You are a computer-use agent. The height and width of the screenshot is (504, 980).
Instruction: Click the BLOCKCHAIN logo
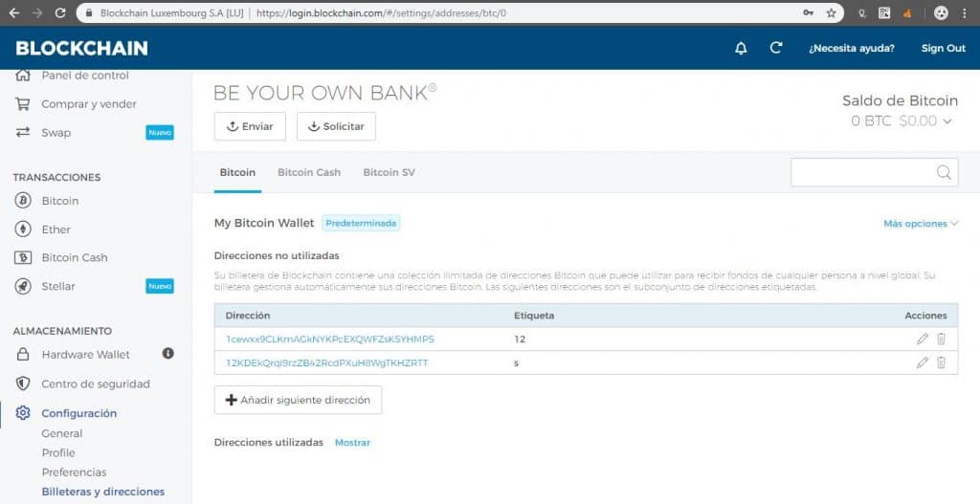tap(82, 48)
